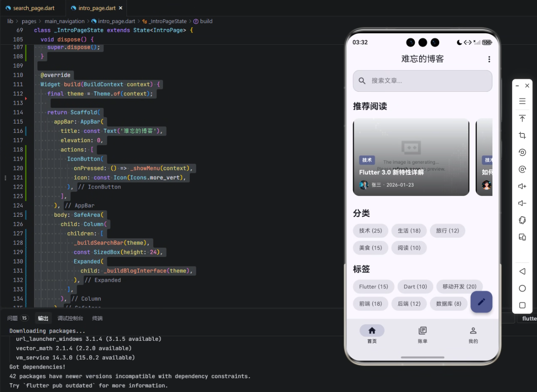This screenshot has width=537, height=392.
Task: Decrease volume with the Volume Down icon
Action: [522, 203]
